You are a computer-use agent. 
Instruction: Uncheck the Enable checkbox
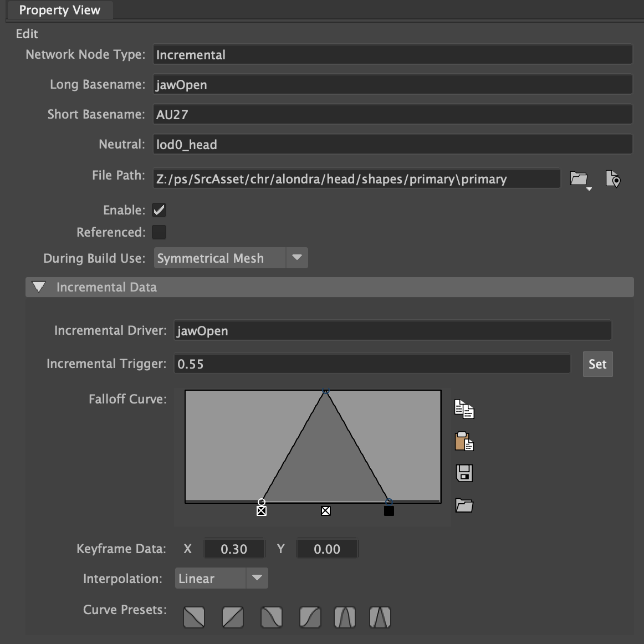coord(159,210)
